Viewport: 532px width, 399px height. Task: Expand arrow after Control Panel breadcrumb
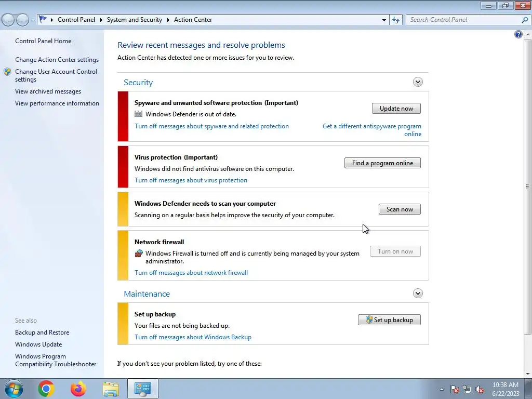click(x=101, y=20)
